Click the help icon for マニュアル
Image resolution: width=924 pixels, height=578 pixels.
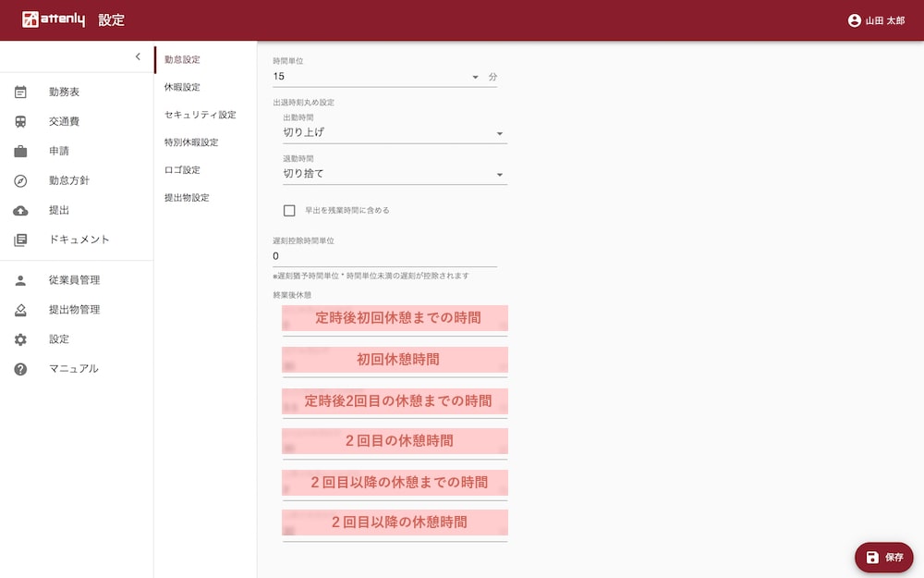pos(20,369)
